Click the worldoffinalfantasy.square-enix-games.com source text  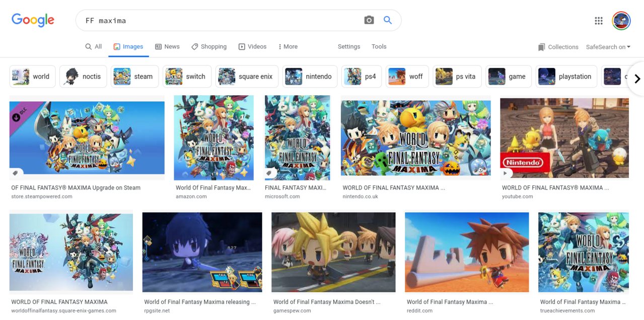64,311
